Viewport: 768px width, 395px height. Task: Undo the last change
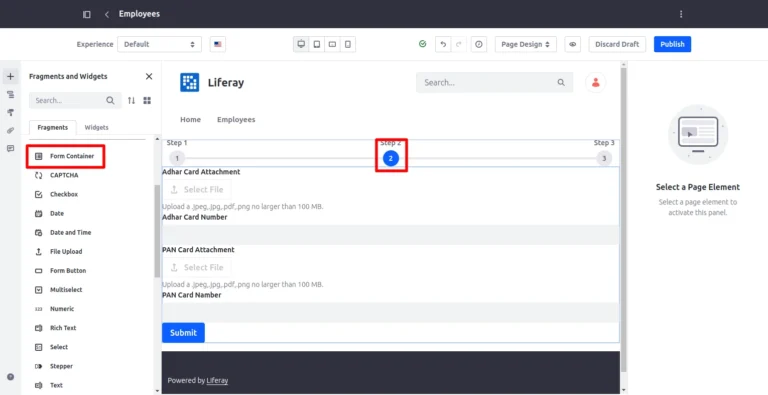[443, 44]
